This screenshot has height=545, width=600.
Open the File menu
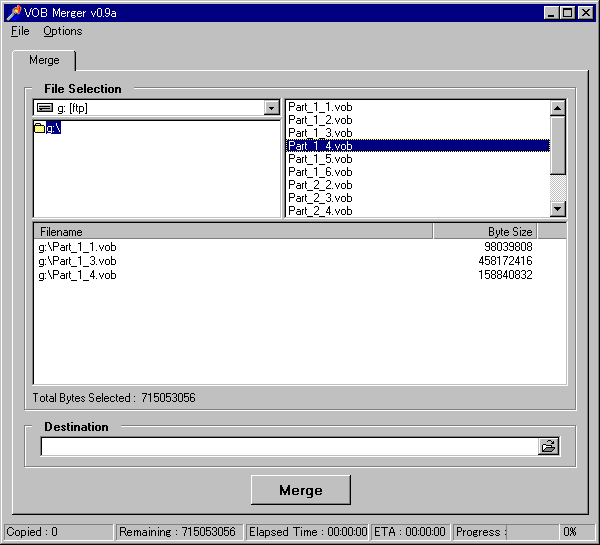point(20,31)
